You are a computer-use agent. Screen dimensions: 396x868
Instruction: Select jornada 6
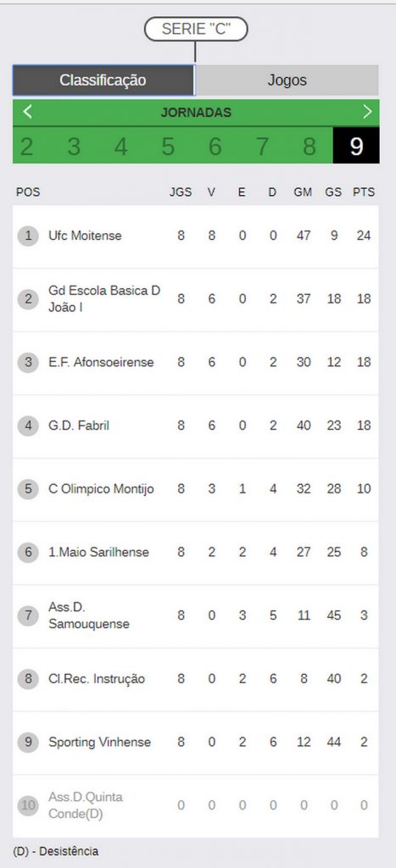(215, 147)
